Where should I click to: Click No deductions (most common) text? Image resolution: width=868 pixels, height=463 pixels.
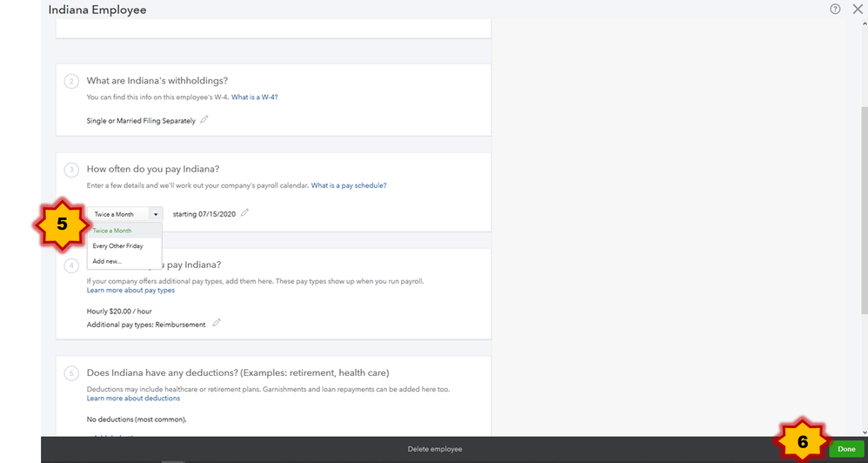click(x=137, y=419)
